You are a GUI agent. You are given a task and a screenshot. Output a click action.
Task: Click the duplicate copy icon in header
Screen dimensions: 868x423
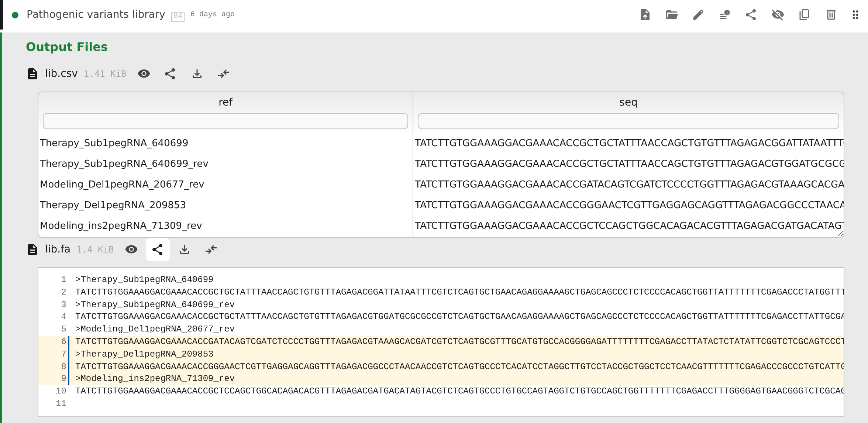click(804, 15)
